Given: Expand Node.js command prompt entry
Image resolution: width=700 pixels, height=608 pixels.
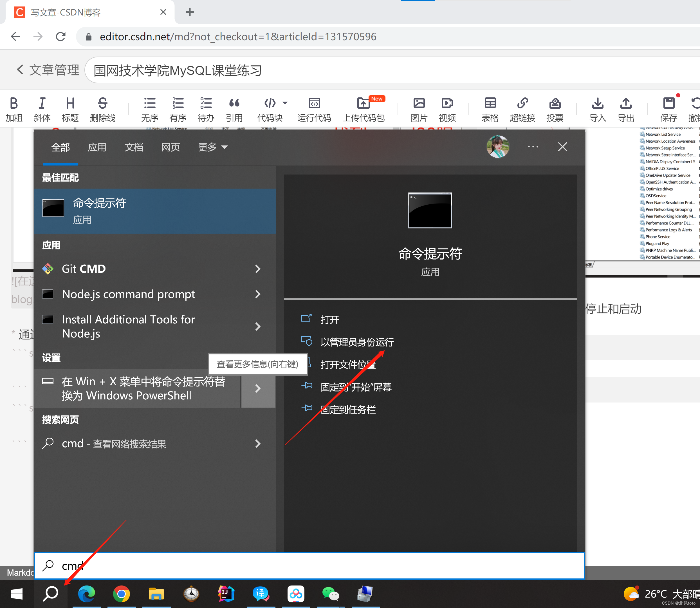Looking at the screenshot, I should [x=258, y=294].
